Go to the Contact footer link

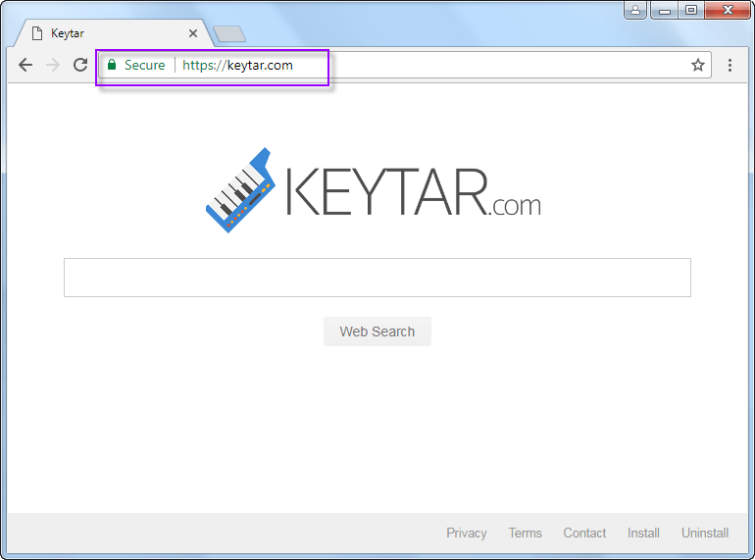584,533
